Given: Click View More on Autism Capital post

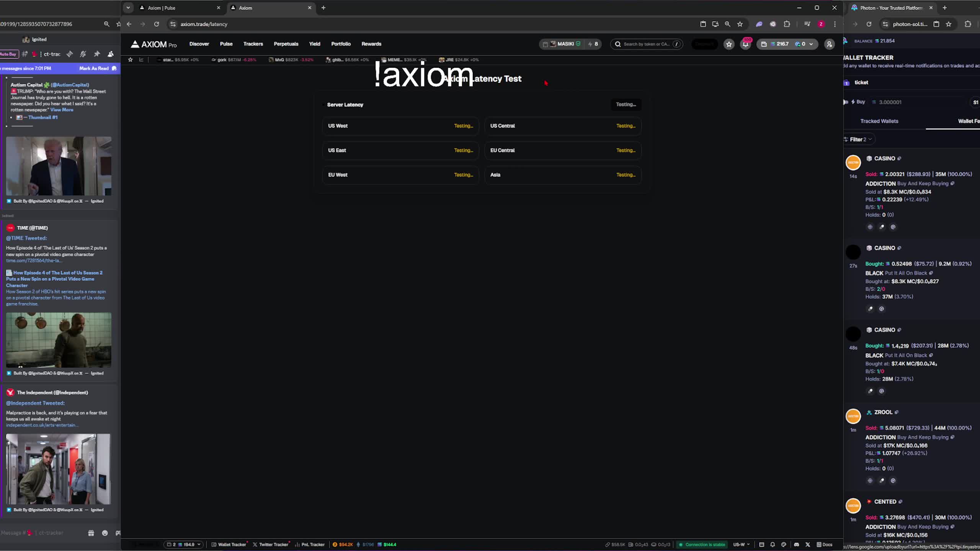Looking at the screenshot, I should coord(62,110).
